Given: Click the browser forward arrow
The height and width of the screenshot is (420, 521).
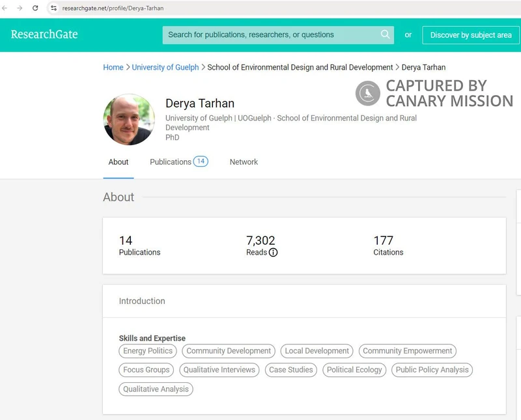Looking at the screenshot, I should (20, 8).
